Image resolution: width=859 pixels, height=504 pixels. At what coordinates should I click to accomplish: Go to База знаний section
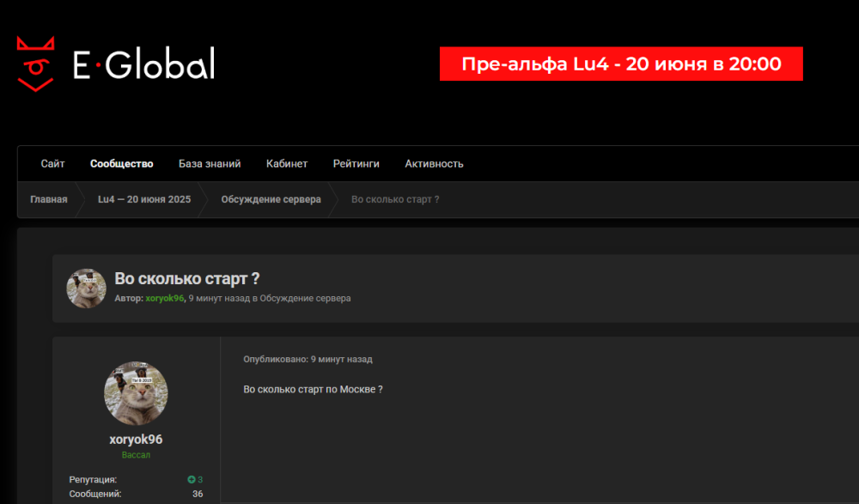pyautogui.click(x=210, y=164)
